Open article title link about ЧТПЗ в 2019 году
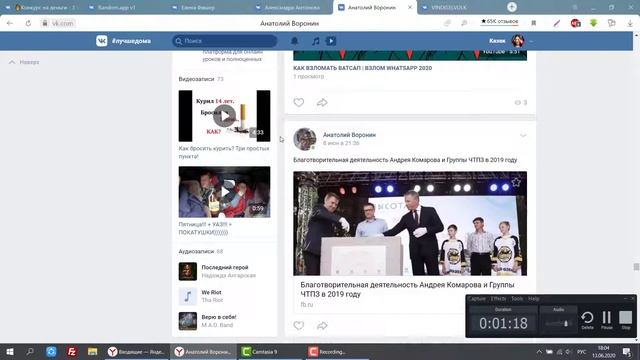This screenshot has height=360, width=640. [407, 289]
